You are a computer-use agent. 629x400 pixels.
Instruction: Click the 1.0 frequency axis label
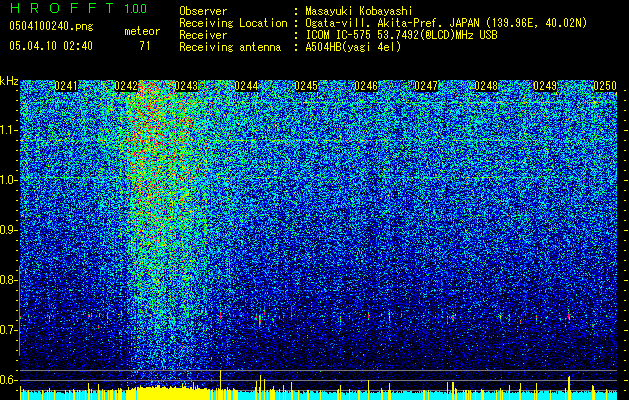pos(8,180)
